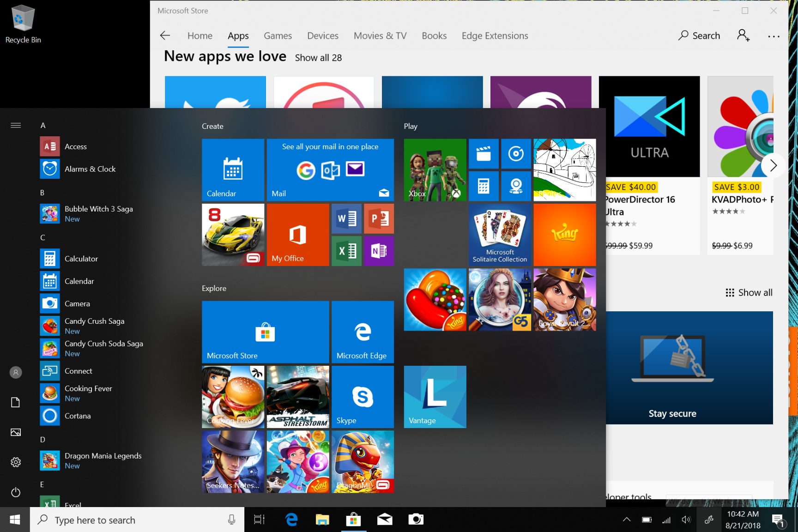Screen dimensions: 798x532
Task: Launch Skype from the Explore tiles
Action: 363,397
